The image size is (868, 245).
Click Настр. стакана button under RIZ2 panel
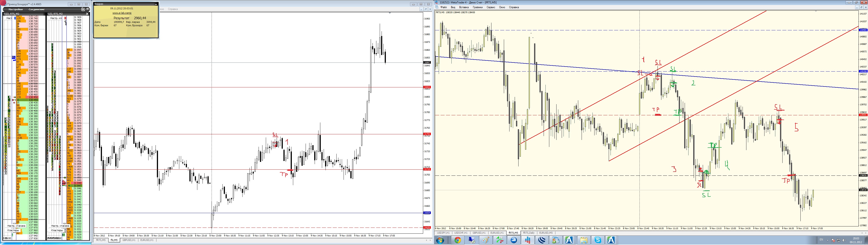click(16, 226)
